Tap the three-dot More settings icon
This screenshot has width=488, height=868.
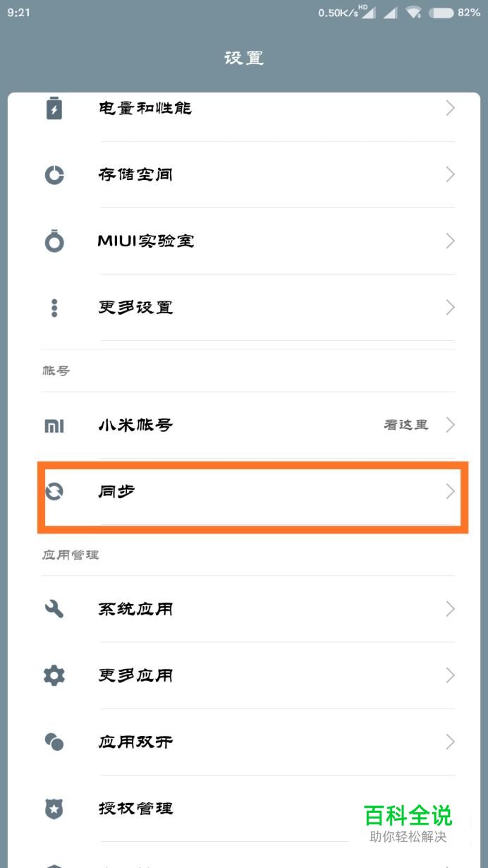pos(54,308)
